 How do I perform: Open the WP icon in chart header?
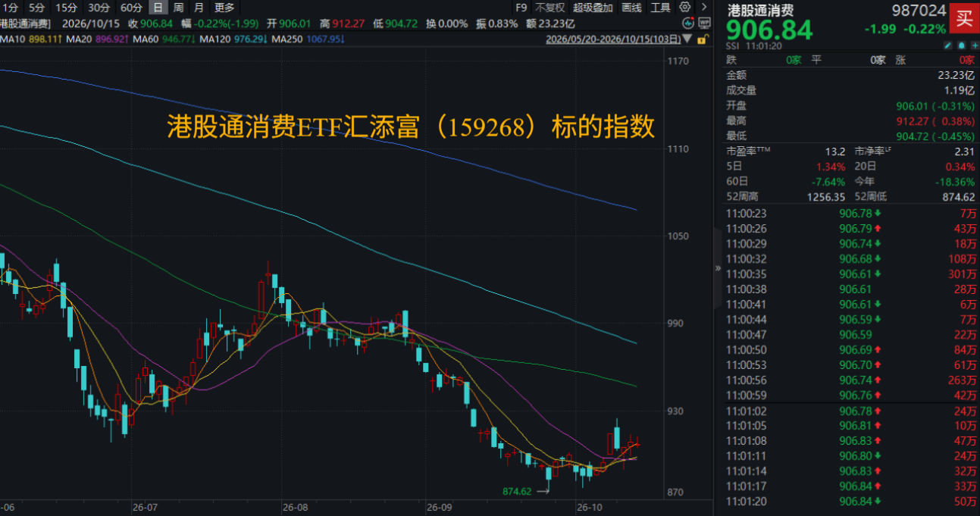tap(704, 23)
